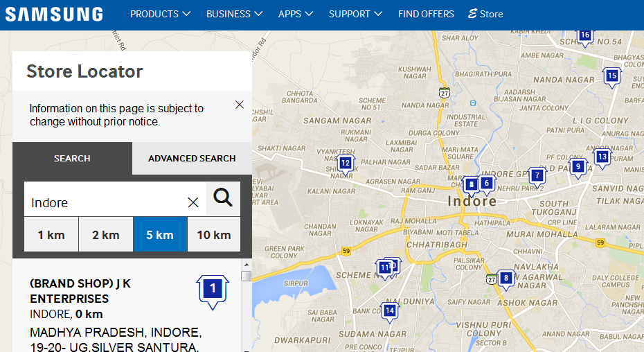Select 5 km radius
Screen dimensions: 644x352
pyautogui.click(x=160, y=235)
